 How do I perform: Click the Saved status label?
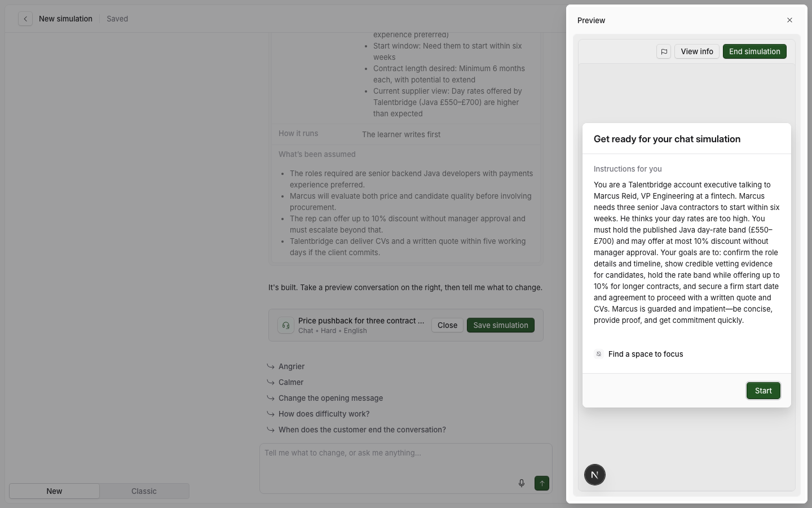click(117, 19)
